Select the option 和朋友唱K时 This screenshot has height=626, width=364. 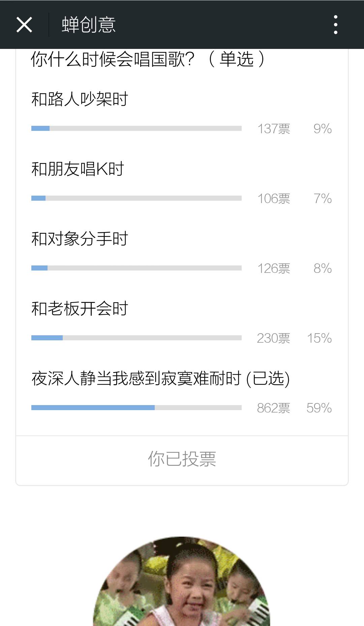pos(78,169)
